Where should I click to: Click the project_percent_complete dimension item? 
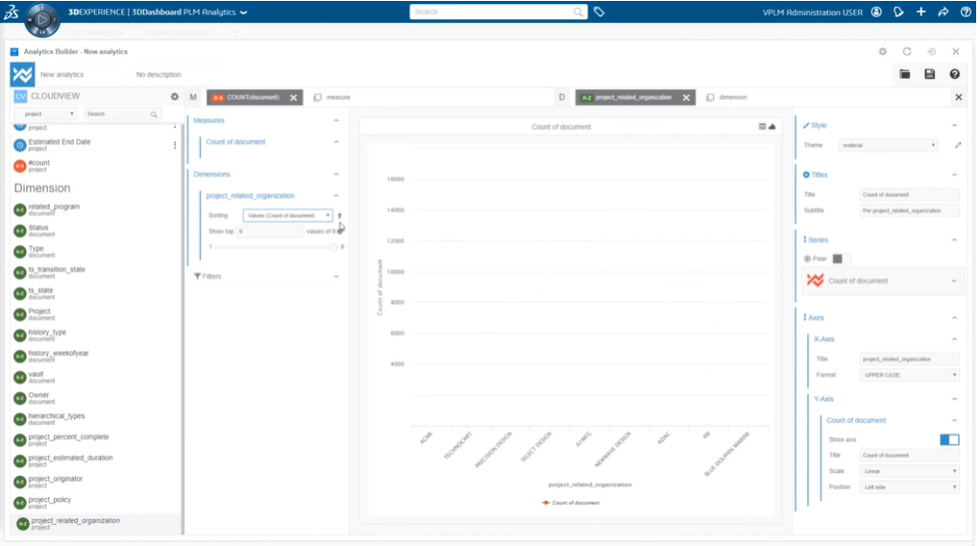67,437
